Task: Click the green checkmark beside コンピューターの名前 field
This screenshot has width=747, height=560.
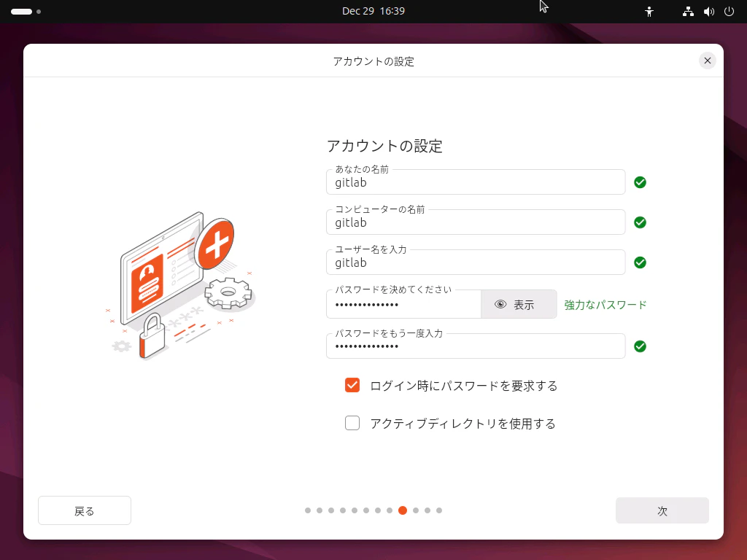Action: click(640, 223)
